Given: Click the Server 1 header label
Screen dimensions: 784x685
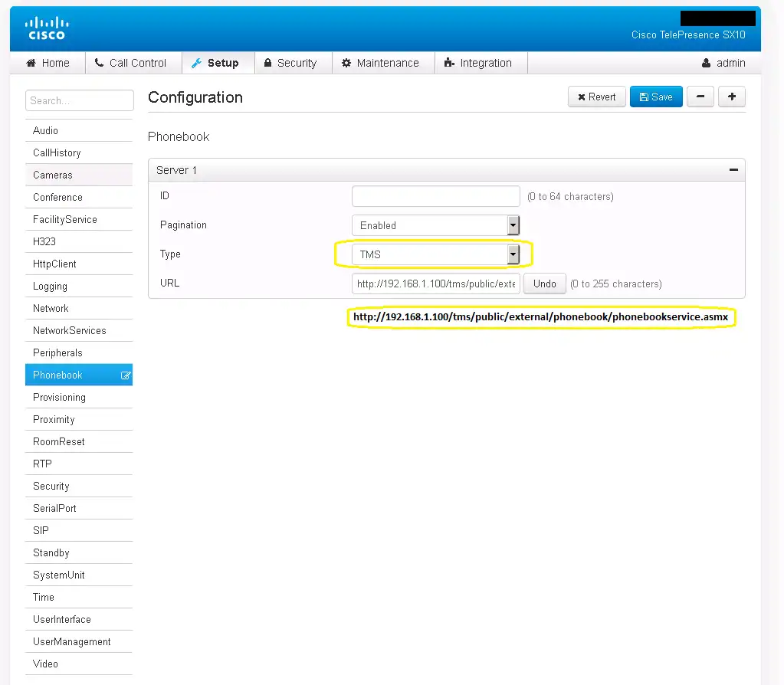Looking at the screenshot, I should [x=176, y=171].
